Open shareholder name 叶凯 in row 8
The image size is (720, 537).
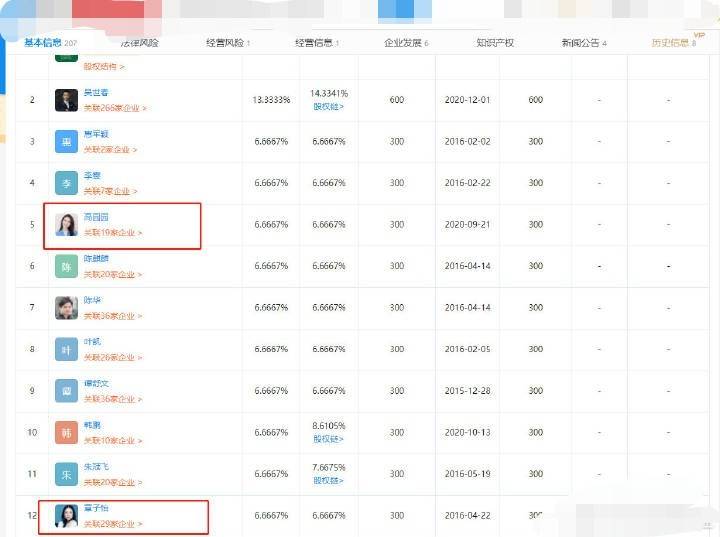coord(92,342)
